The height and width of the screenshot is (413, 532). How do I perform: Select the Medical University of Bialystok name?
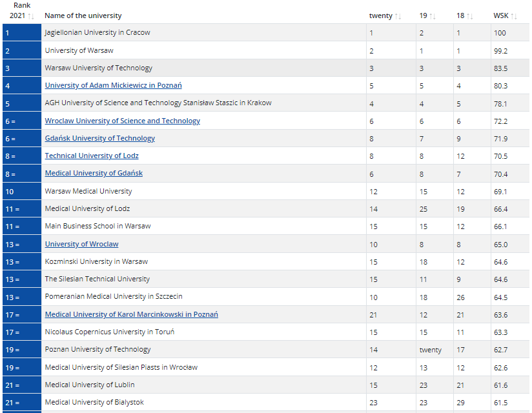pos(94,402)
